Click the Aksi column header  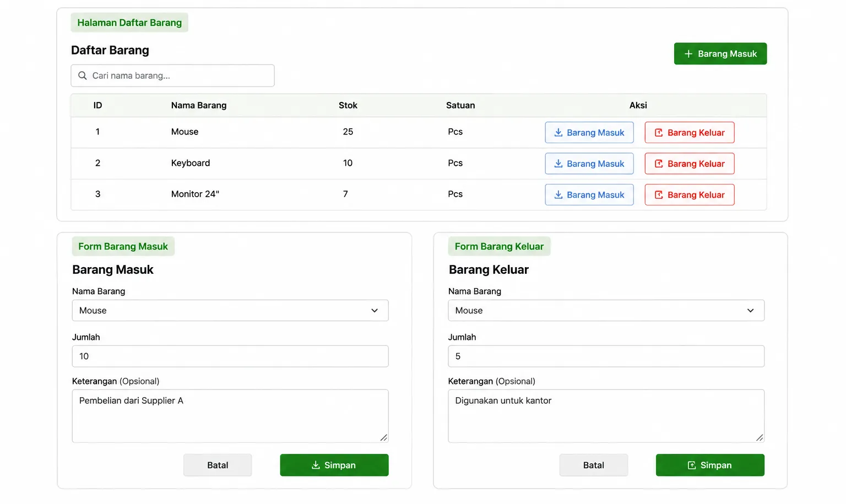click(x=638, y=105)
